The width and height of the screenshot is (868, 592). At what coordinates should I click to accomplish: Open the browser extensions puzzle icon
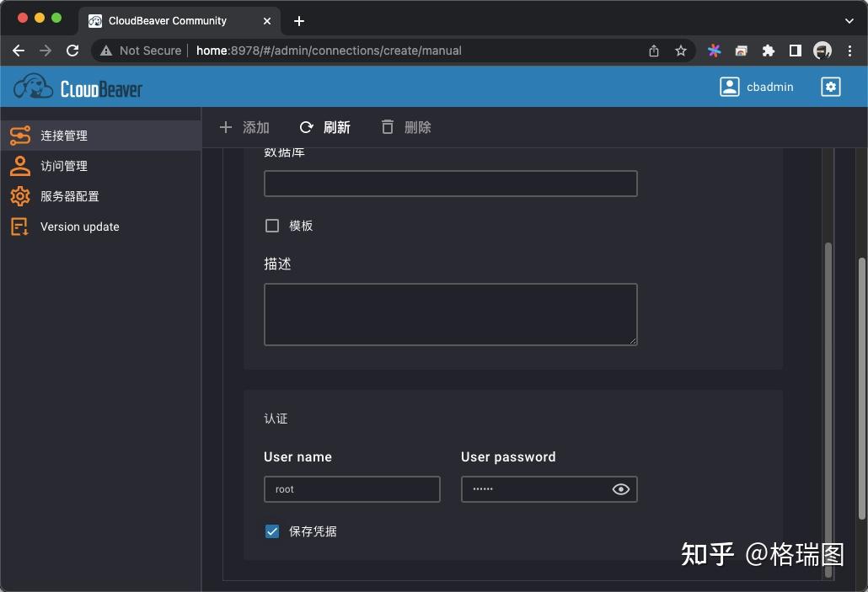point(769,51)
